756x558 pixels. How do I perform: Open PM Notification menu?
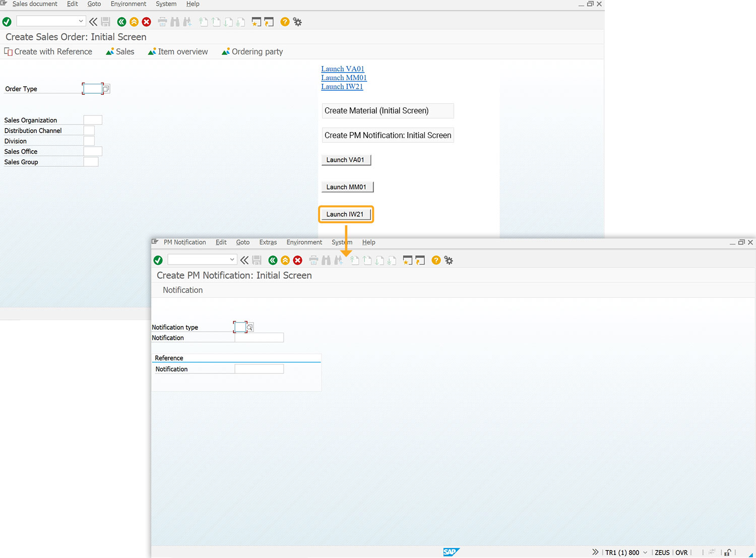184,242
